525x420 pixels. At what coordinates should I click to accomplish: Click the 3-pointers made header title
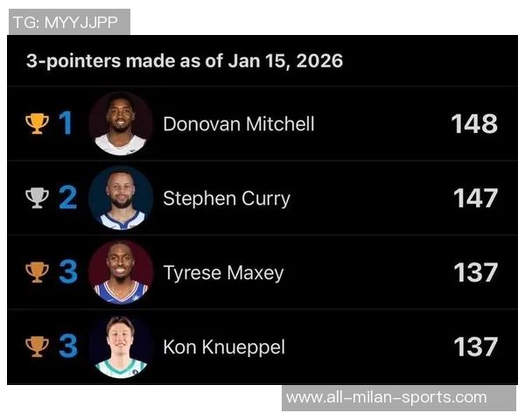[184, 61]
